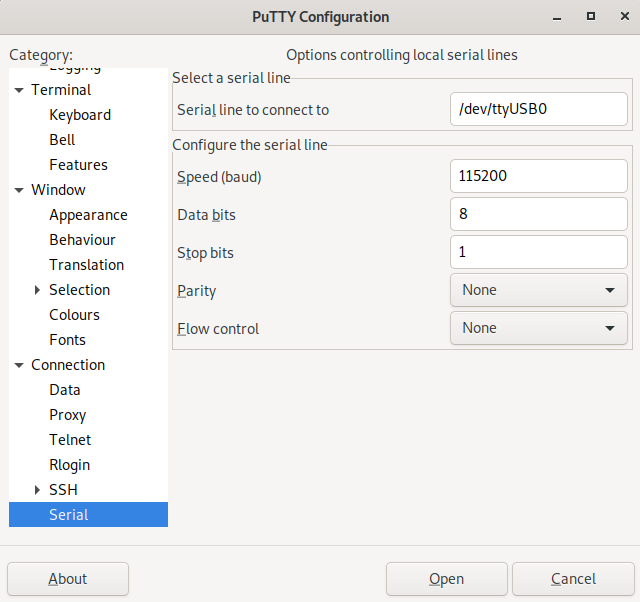Viewport: 640px width, 602px height.
Task: Collapse the Terminal category arrow
Action: (19, 90)
